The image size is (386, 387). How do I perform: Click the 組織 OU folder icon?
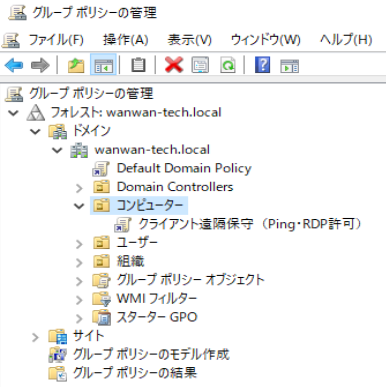[101, 261]
